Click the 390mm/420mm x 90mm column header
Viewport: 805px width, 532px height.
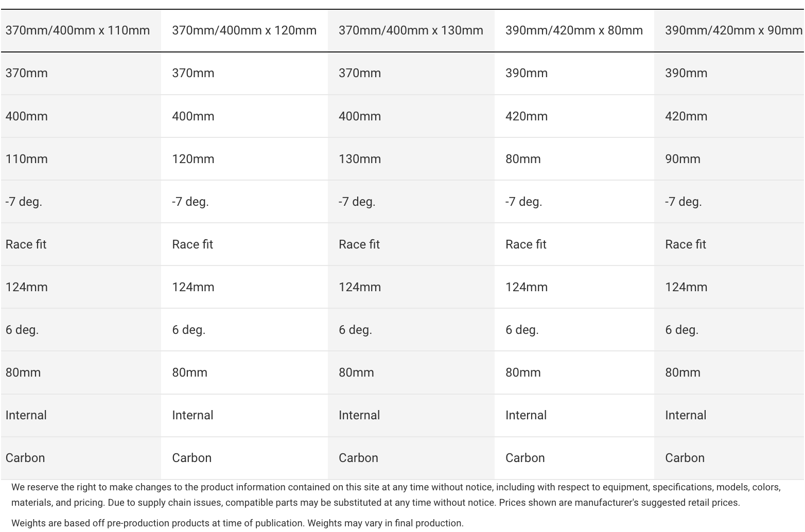click(733, 30)
